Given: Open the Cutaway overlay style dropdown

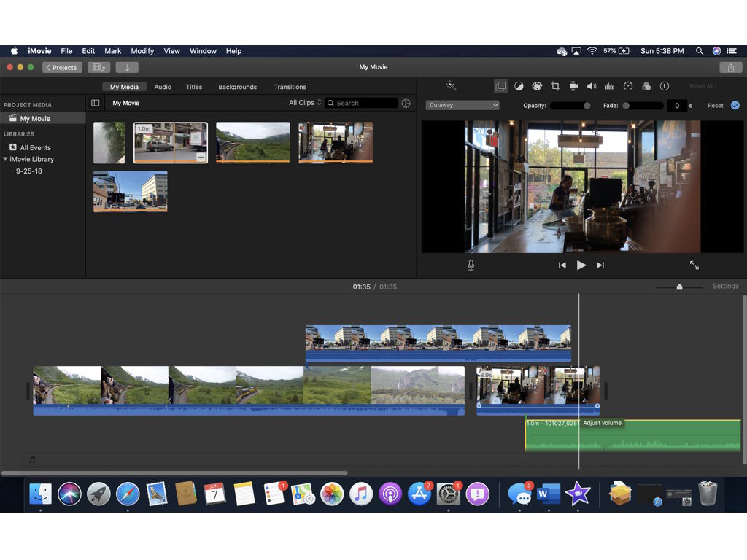Looking at the screenshot, I should coord(462,105).
